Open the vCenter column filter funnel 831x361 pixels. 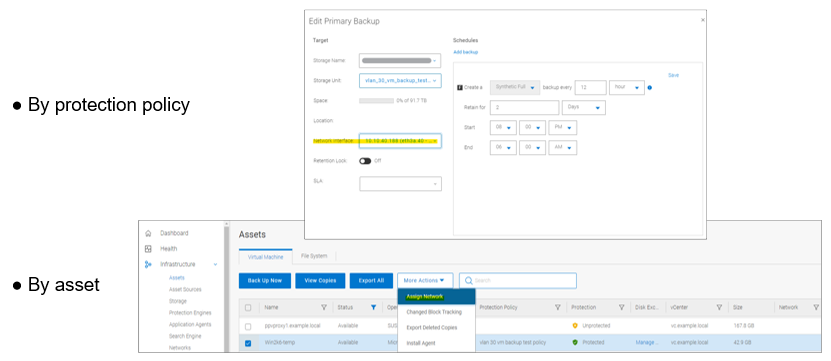719,307
